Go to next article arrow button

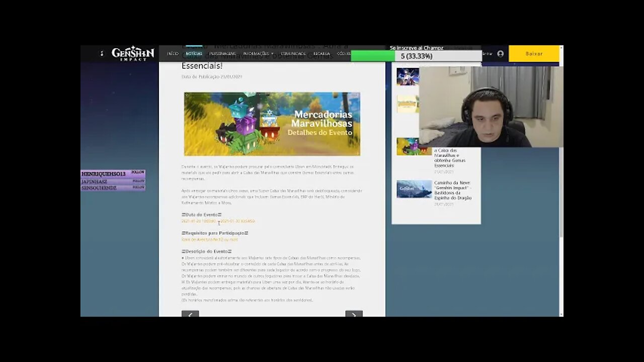[354, 314]
